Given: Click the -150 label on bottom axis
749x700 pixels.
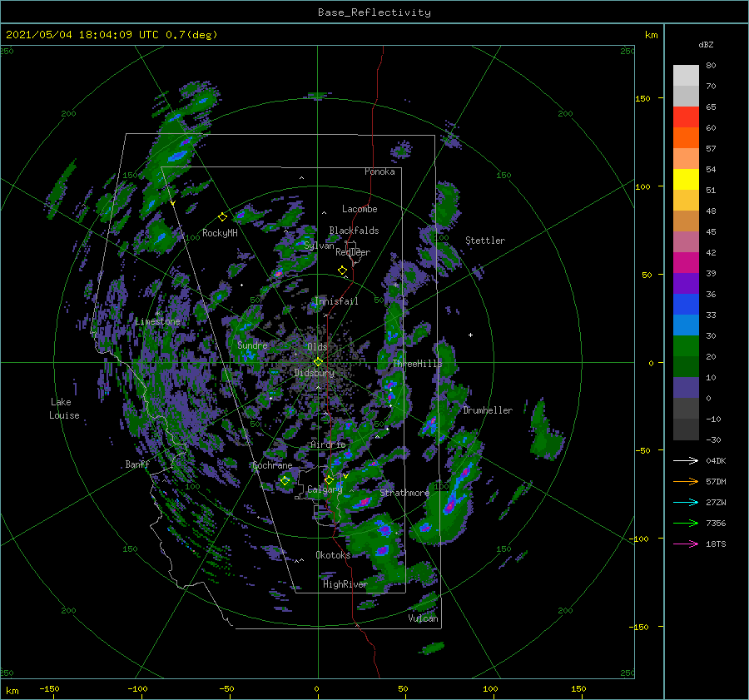Looking at the screenshot, I should [49, 688].
